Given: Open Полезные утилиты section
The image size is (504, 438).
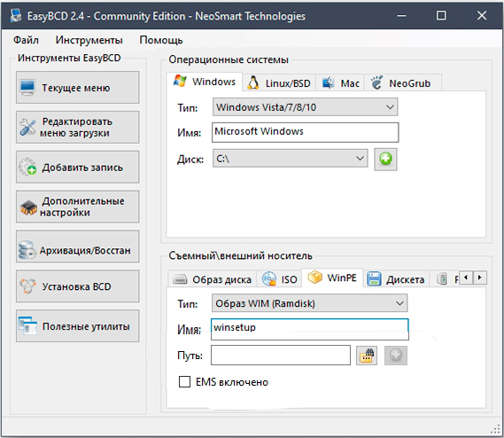Looking at the screenshot, I should [x=78, y=325].
